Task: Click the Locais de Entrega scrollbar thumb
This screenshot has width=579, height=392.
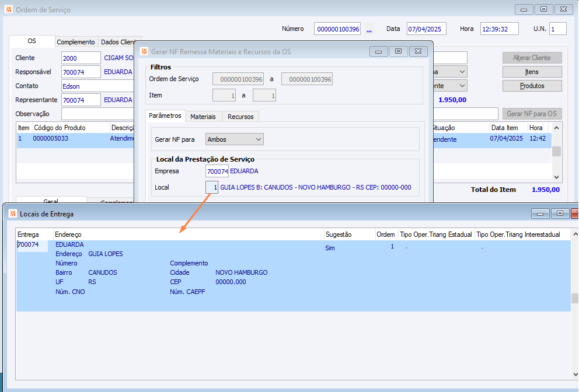Action: (574, 298)
